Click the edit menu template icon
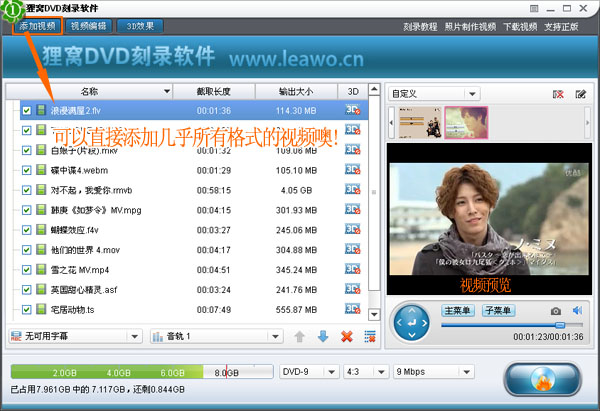The image size is (600, 411). point(580,94)
